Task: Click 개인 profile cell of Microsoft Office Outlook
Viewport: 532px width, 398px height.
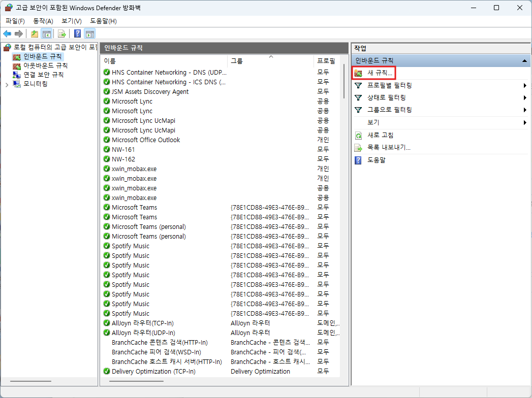Action: point(323,140)
